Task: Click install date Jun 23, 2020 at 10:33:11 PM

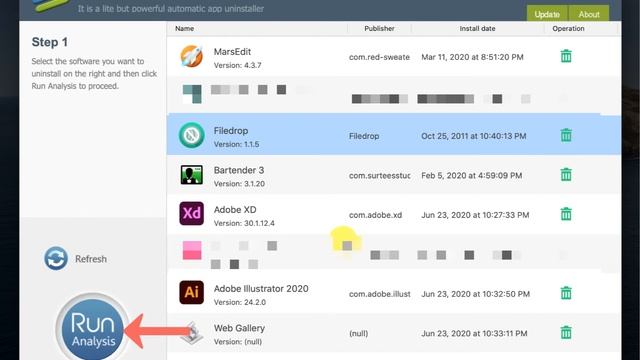Action: click(x=474, y=333)
